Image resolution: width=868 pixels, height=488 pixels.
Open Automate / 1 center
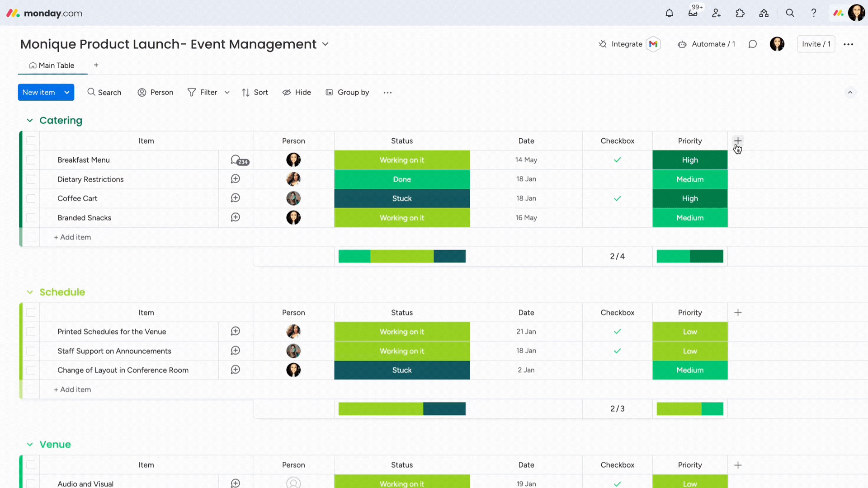click(x=706, y=44)
